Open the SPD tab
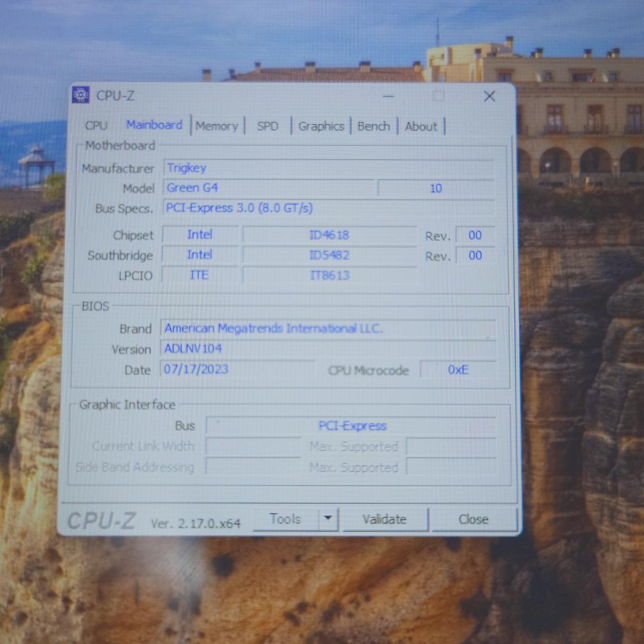644x644 pixels. [x=267, y=126]
